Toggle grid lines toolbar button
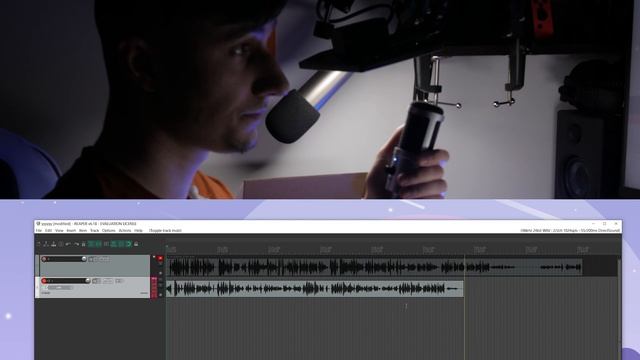640x360 pixels. point(120,244)
